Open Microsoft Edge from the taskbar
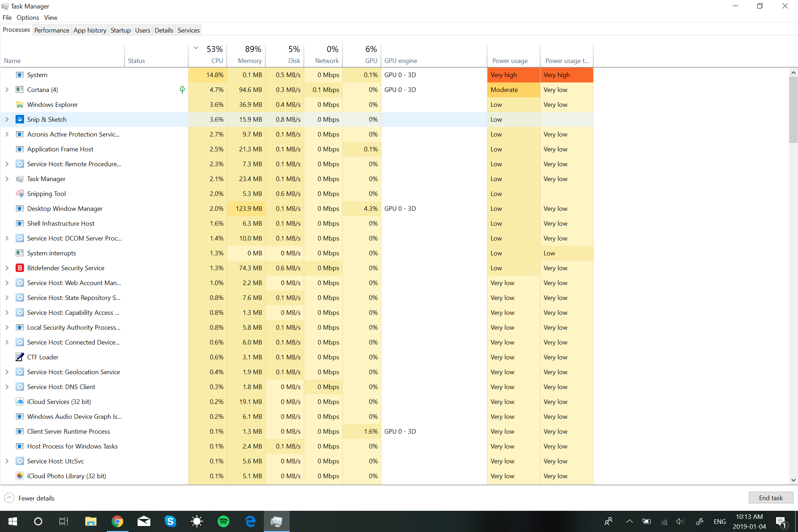 (x=250, y=521)
